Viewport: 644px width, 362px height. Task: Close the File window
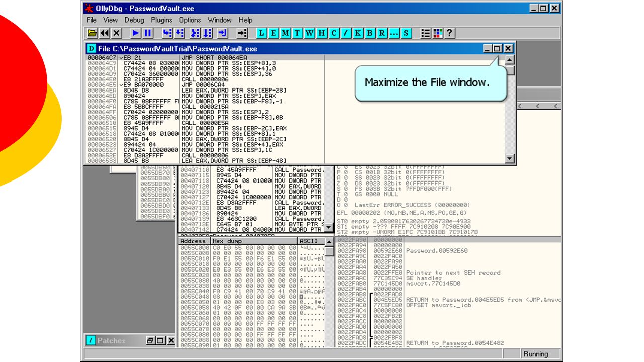508,49
